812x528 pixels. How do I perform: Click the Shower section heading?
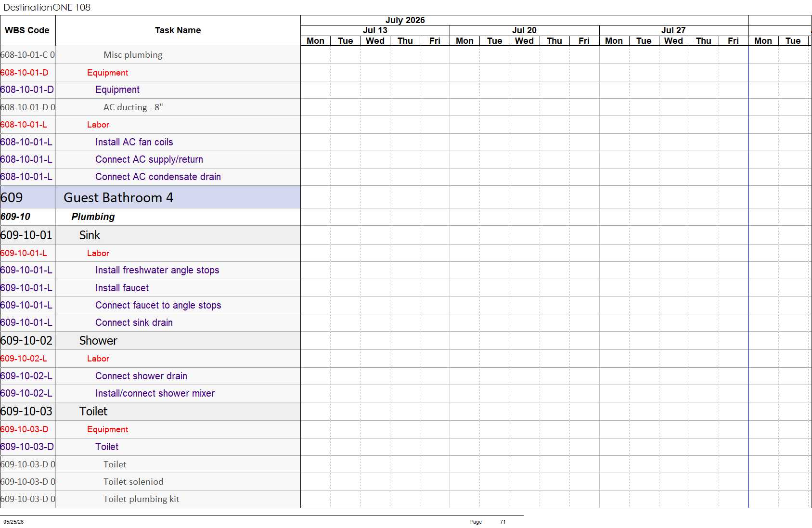(98, 340)
